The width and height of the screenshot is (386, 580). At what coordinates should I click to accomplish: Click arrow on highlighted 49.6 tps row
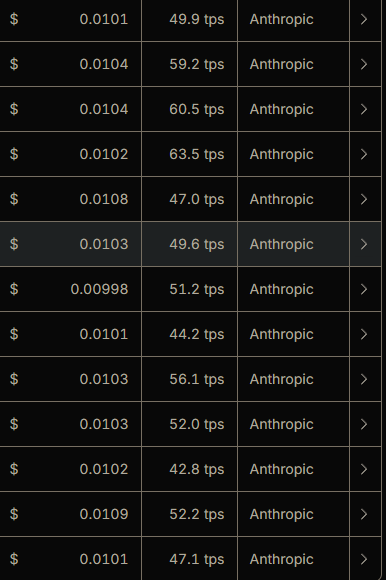[364, 244]
